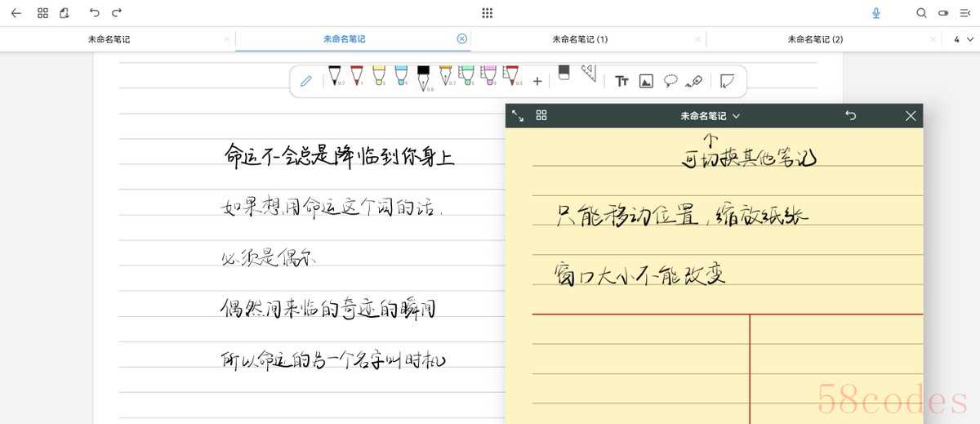Close the floating yellow note window
The height and width of the screenshot is (424, 980).
[x=911, y=116]
